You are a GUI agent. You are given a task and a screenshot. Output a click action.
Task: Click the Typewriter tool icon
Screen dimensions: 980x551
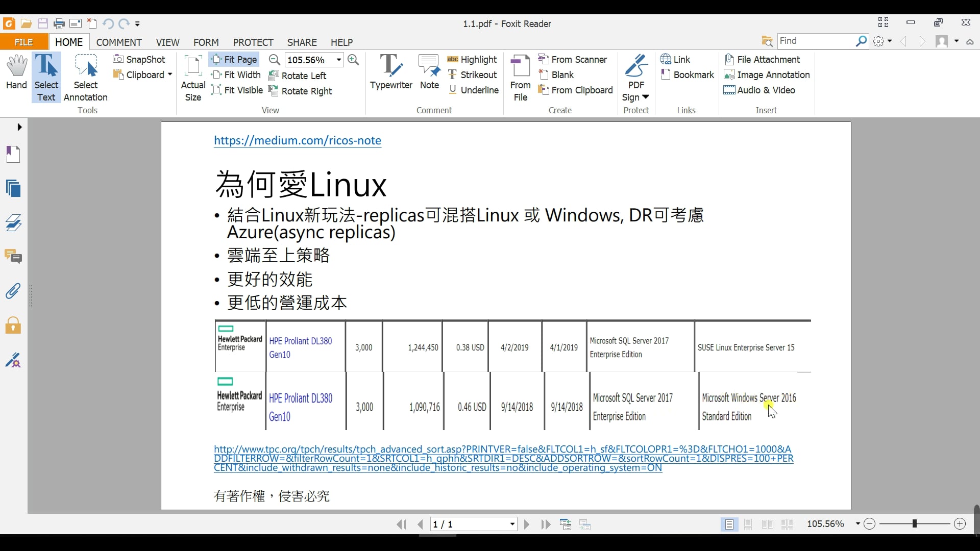click(x=390, y=72)
